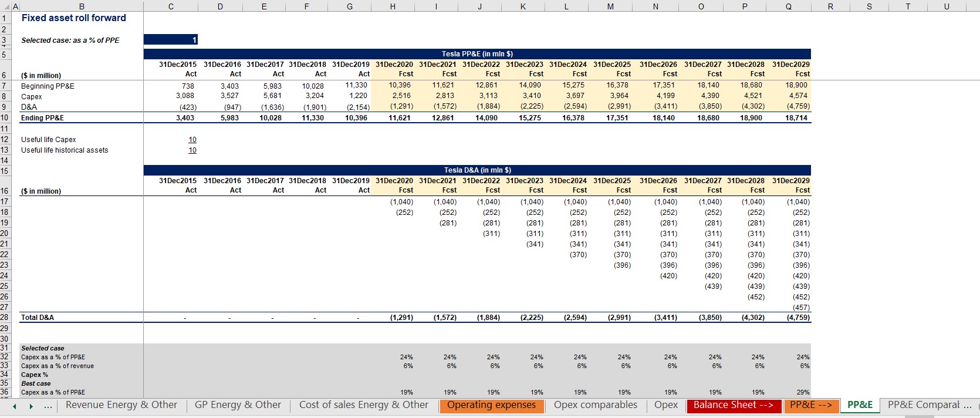Select the 29% cell in row 36 under 31Dec2029
Viewport: 980px width, 418px height.
[803, 392]
